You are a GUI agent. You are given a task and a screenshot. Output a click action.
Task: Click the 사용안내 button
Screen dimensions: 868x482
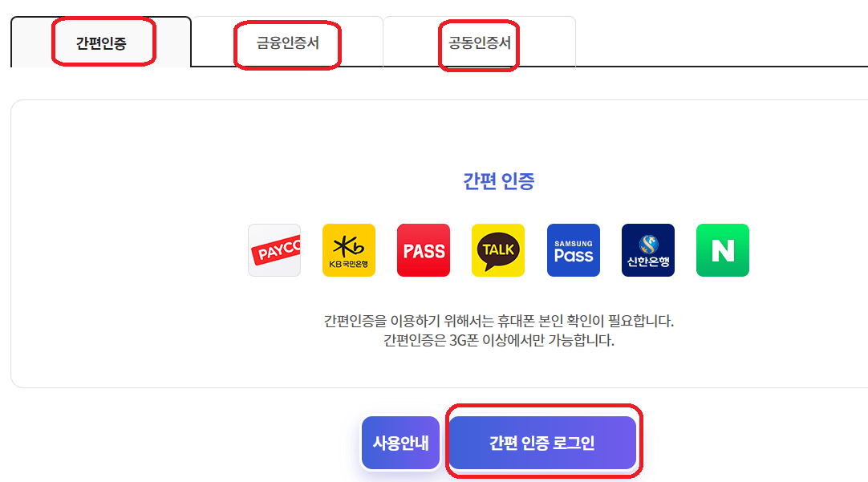tap(400, 443)
